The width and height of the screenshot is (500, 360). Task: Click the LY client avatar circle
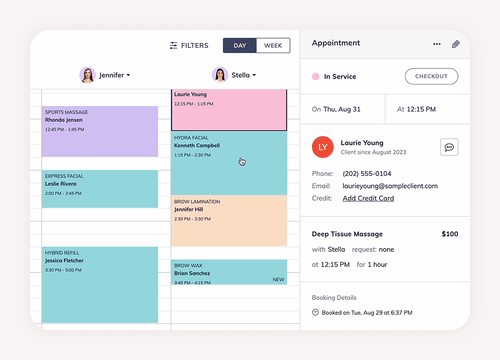point(322,147)
